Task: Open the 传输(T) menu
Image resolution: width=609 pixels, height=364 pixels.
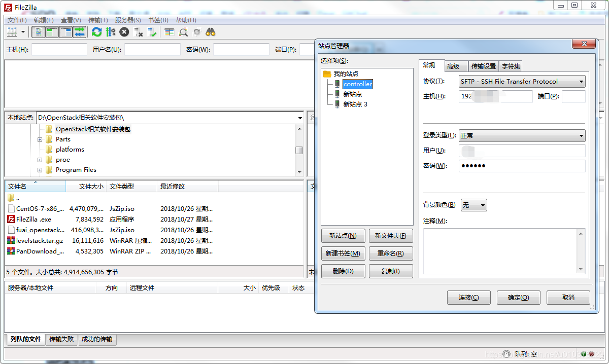Action: point(98,20)
